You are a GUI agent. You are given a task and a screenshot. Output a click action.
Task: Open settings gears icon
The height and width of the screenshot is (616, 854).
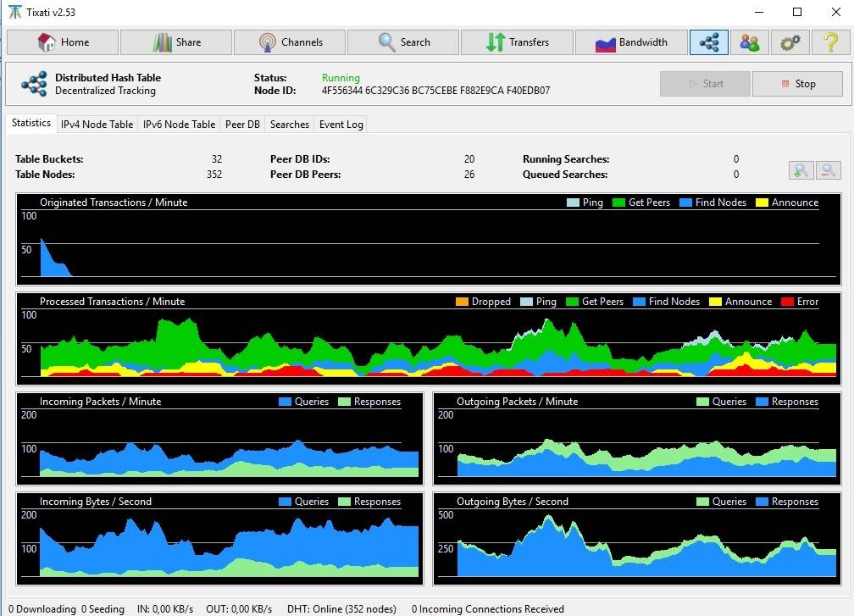pos(790,42)
